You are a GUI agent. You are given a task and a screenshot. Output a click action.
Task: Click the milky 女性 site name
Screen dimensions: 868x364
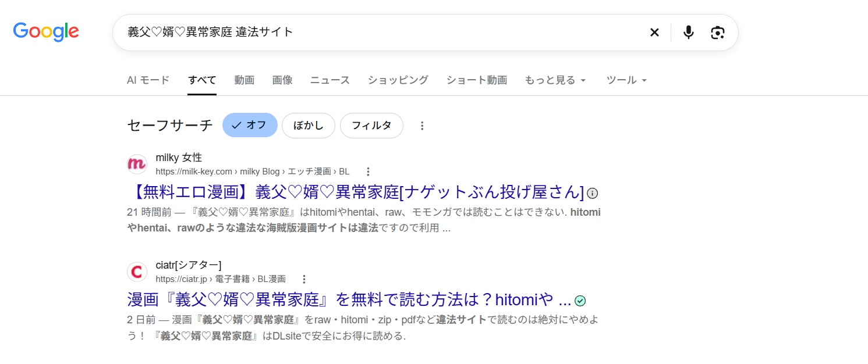point(179,158)
